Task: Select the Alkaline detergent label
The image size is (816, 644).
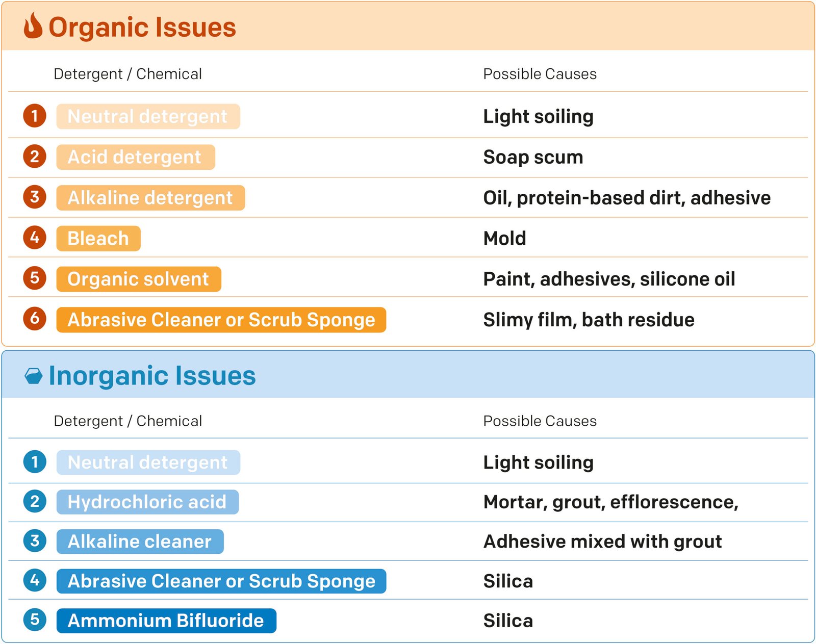Action: pyautogui.click(x=150, y=198)
